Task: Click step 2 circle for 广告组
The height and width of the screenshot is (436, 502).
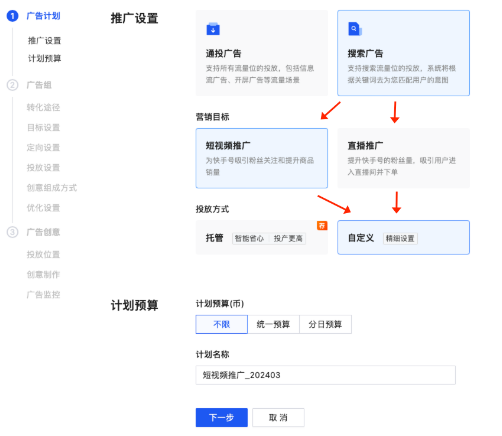Action: click(13, 85)
